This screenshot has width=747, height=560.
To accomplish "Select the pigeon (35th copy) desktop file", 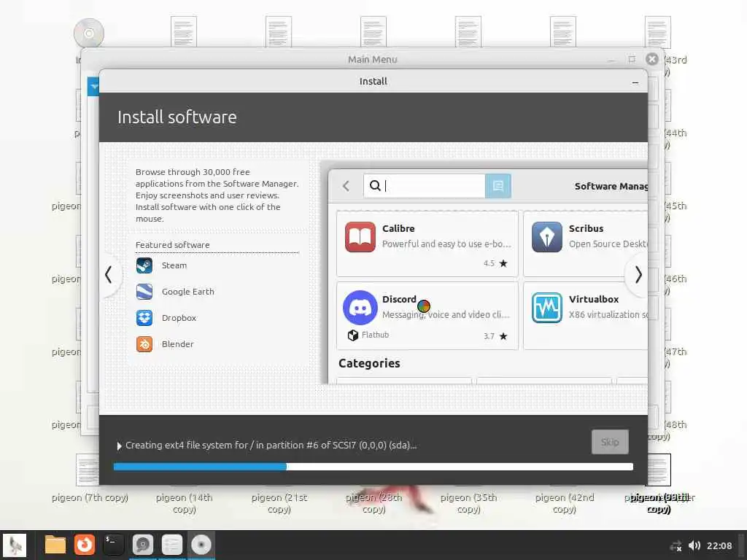I will point(469,503).
